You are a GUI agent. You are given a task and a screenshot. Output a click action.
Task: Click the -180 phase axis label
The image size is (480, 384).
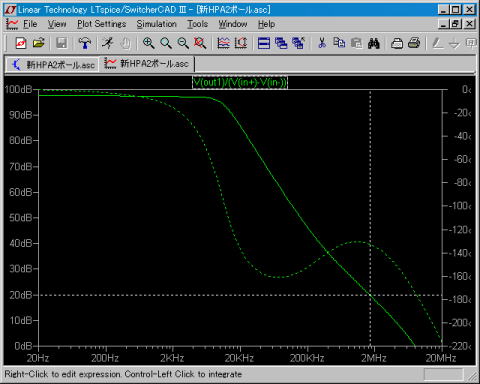[x=460, y=299]
